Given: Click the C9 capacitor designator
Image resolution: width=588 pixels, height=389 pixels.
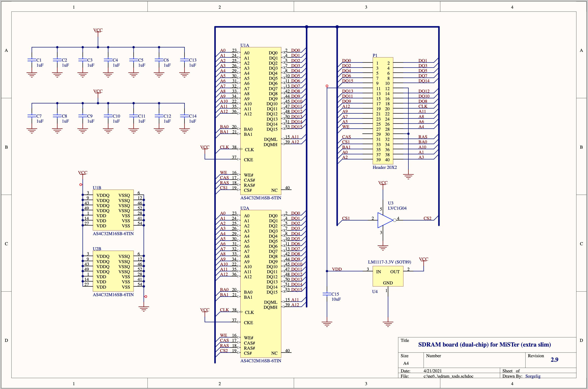Looking at the screenshot, I should pos(90,116).
